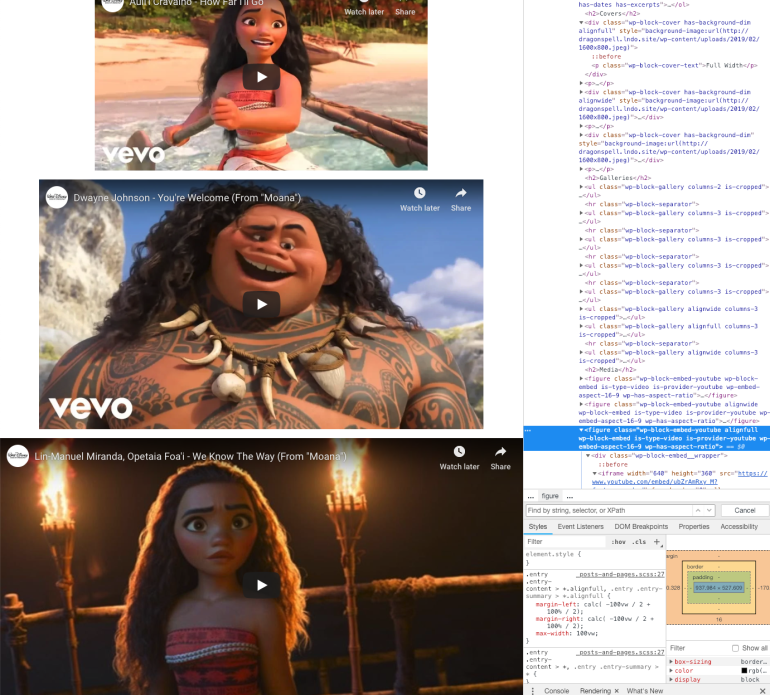Image resolution: width=770 pixels, height=695 pixels.
Task: Add new style rule with plus icon
Action: pyautogui.click(x=657, y=541)
